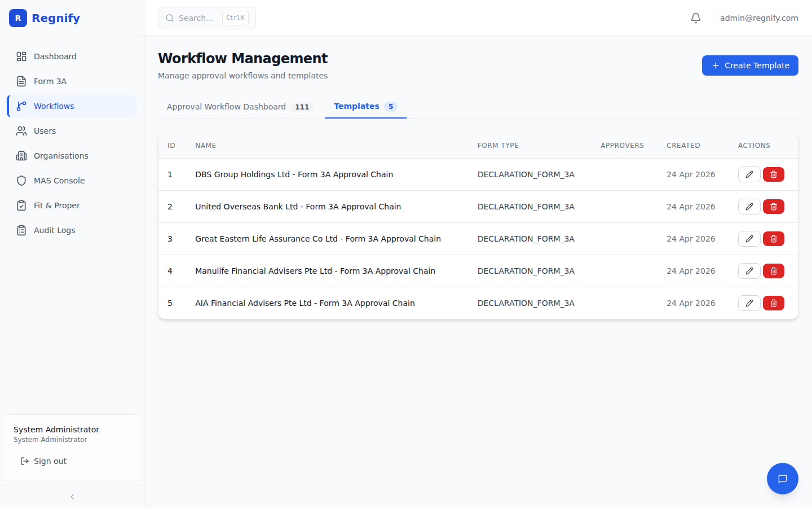This screenshot has width=812, height=508.
Task: Click the FORM TYPE column header
Action: [498, 146]
